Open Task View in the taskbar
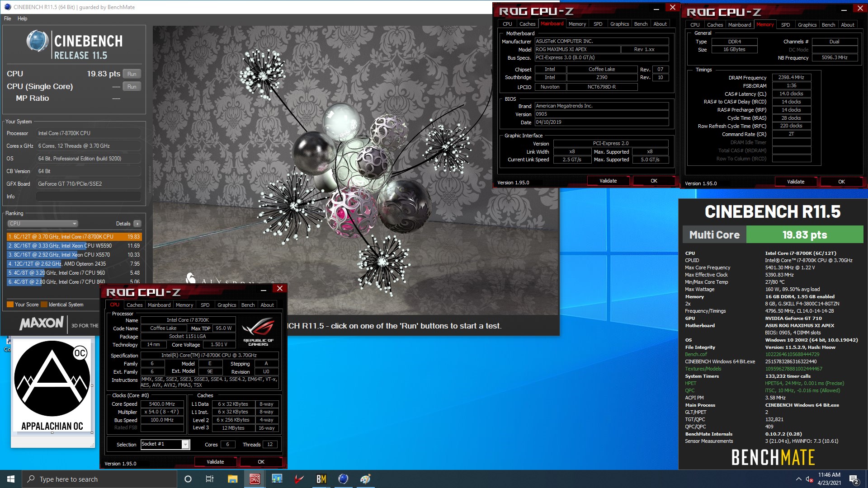The width and height of the screenshot is (868, 488). click(x=210, y=479)
